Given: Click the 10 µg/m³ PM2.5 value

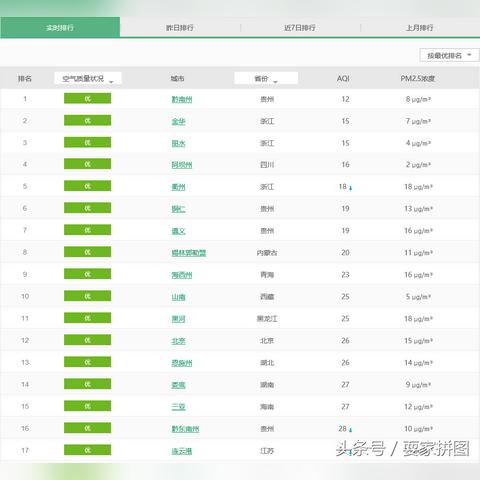Looking at the screenshot, I should (418, 429).
